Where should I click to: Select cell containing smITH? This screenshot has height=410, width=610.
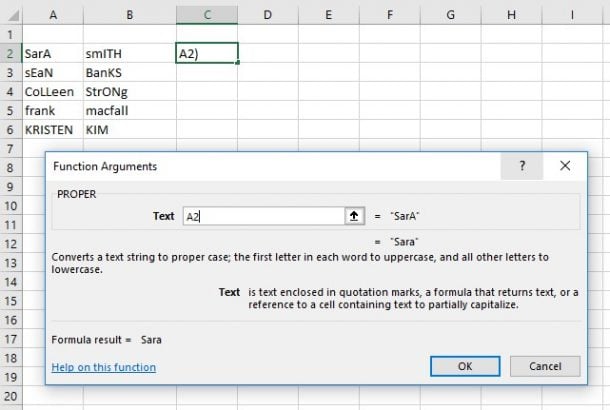click(x=130, y=54)
